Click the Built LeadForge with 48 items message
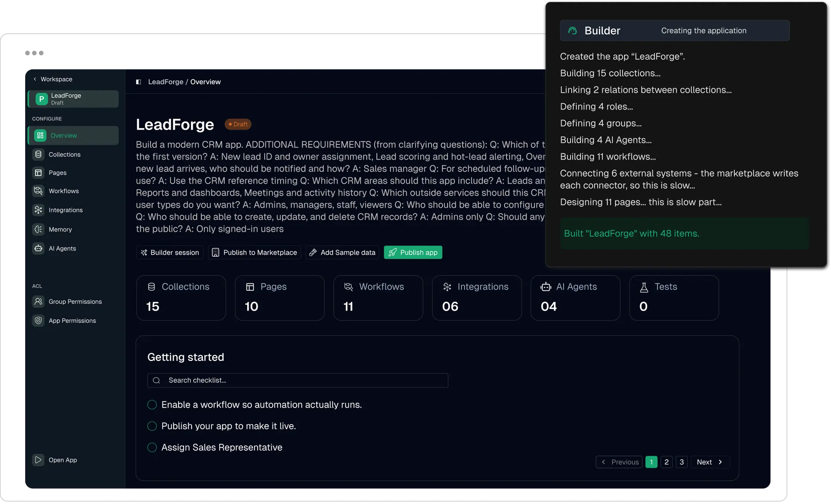This screenshot has height=504, width=831. [x=684, y=233]
